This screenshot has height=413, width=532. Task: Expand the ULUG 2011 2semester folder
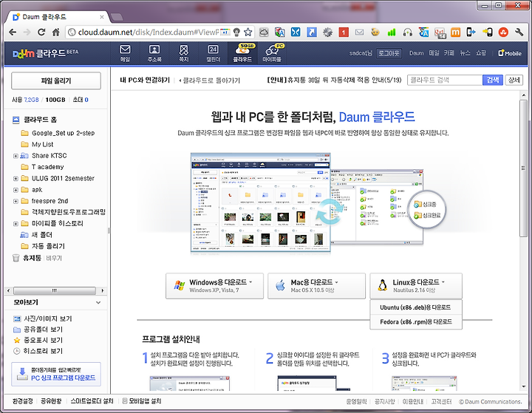pos(16,179)
